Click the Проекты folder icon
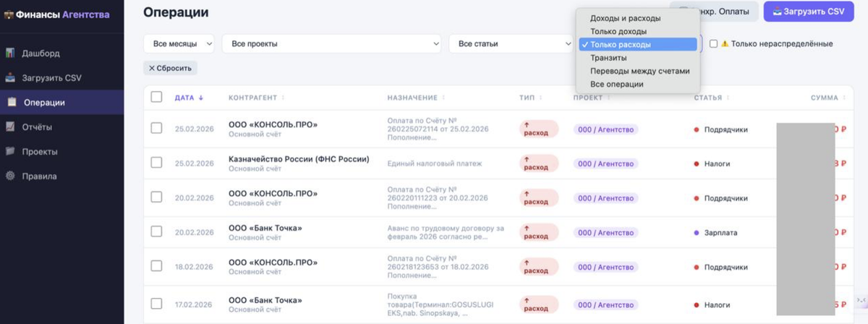 (11, 152)
